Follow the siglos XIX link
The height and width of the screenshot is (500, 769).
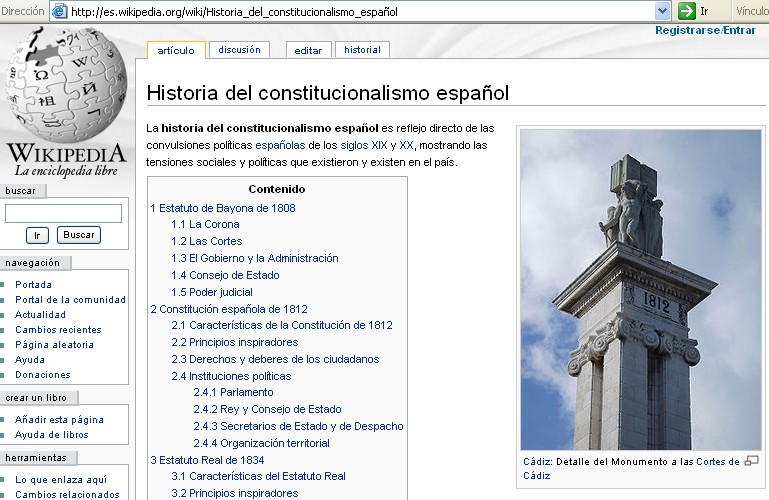[x=363, y=145]
